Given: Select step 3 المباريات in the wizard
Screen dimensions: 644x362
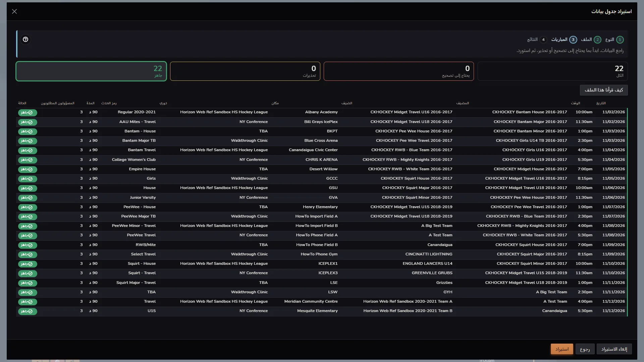Looking at the screenshot, I should 564,40.
